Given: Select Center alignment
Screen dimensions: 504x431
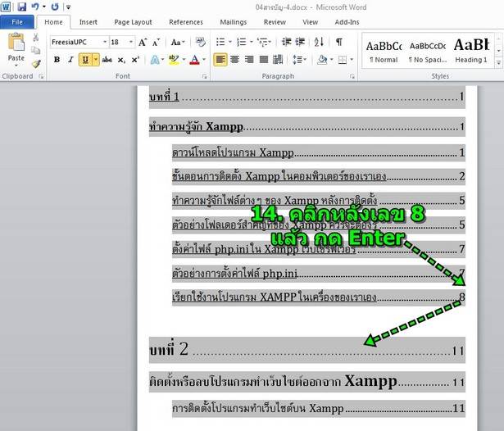Looking at the screenshot, I should pos(235,60).
